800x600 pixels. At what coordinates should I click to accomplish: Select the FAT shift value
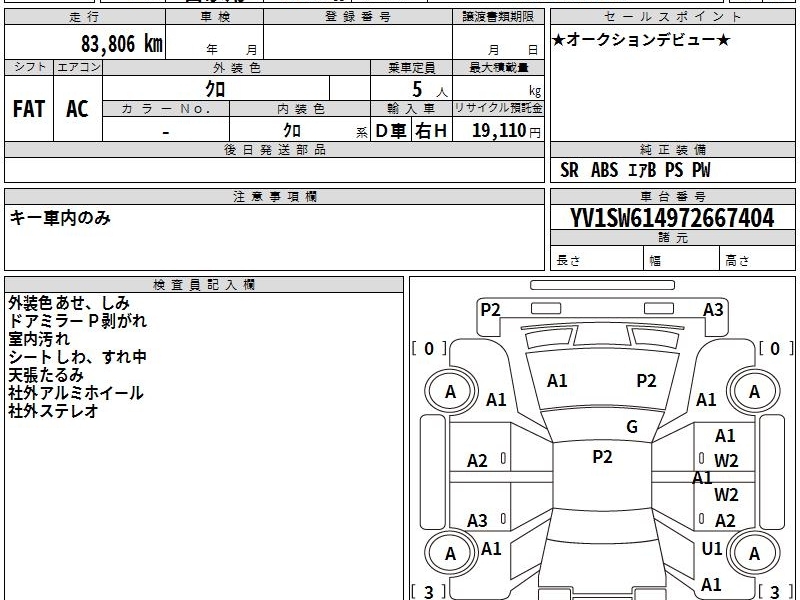pos(29,109)
